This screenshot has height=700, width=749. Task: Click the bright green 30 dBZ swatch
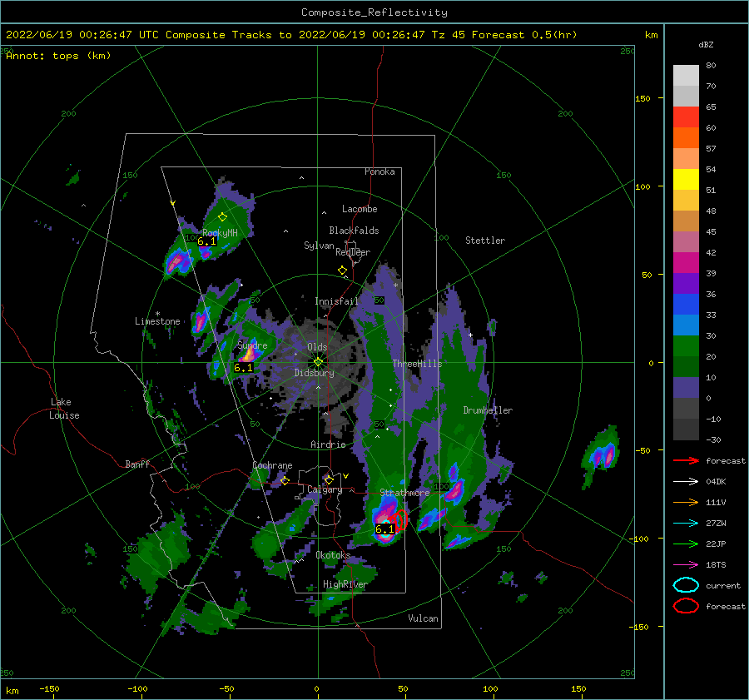click(x=686, y=346)
